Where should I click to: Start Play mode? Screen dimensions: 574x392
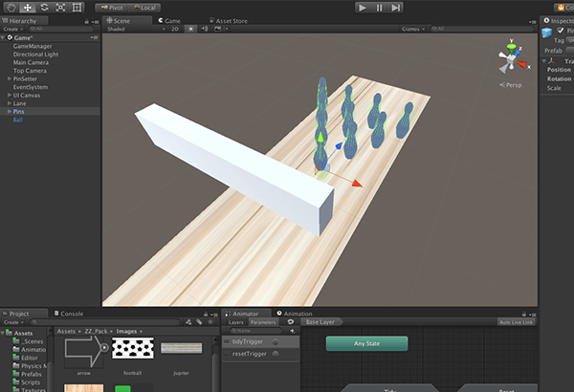point(363,8)
